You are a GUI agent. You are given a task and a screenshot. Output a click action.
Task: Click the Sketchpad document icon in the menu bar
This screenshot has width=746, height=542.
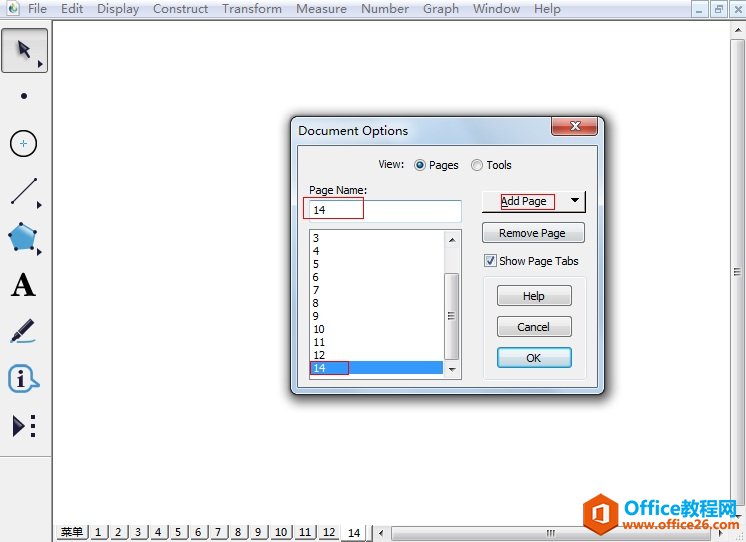(12, 9)
